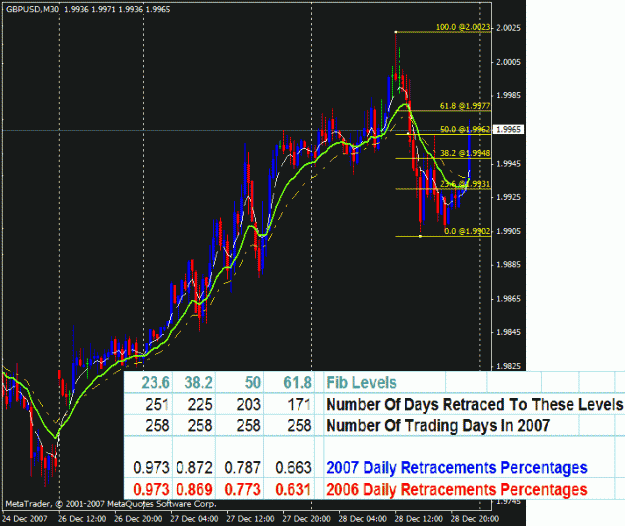Click the 24 Dec 2007 time axis label
The image size is (625, 526).
tap(24, 519)
